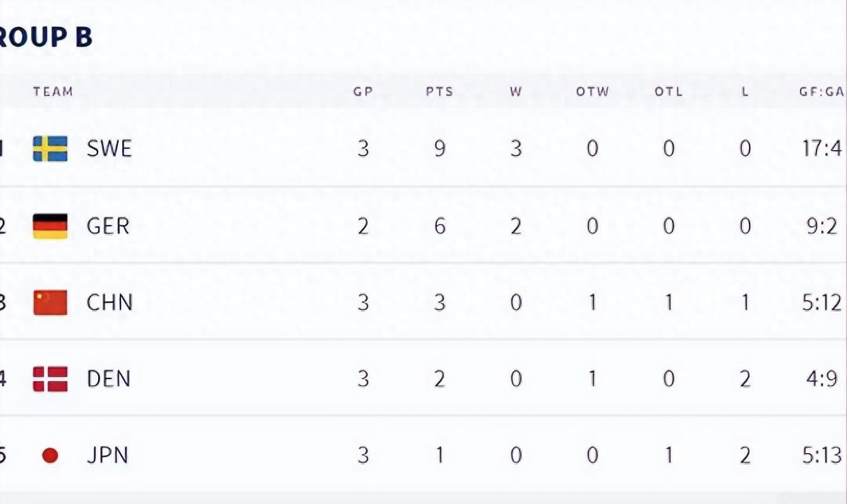
Task: Open the SWE team name link
Action: click(110, 149)
